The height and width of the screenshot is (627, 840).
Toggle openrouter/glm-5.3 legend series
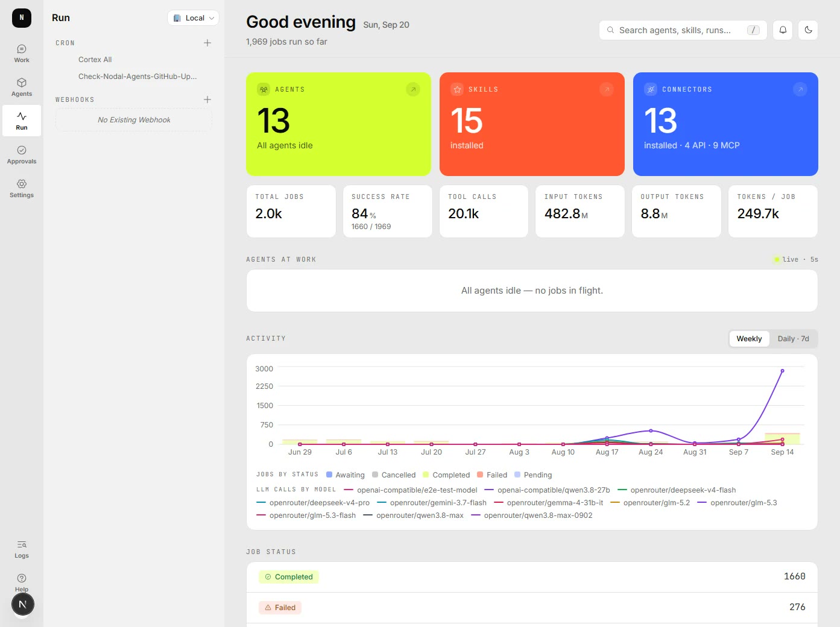(x=737, y=503)
